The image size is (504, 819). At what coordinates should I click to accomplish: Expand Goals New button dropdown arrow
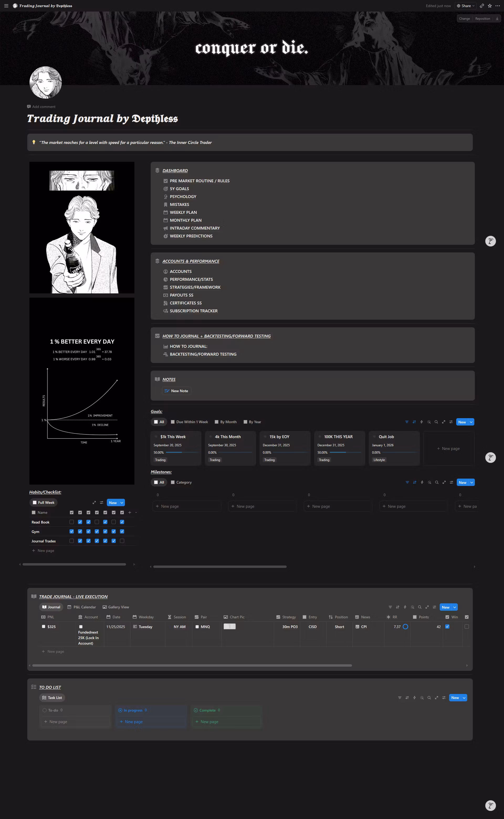(471, 422)
